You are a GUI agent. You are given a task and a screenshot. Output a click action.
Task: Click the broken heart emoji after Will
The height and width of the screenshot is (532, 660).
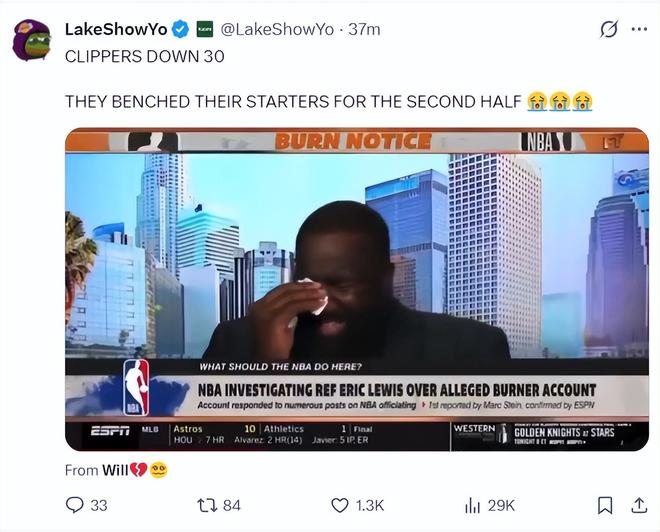[x=138, y=470]
